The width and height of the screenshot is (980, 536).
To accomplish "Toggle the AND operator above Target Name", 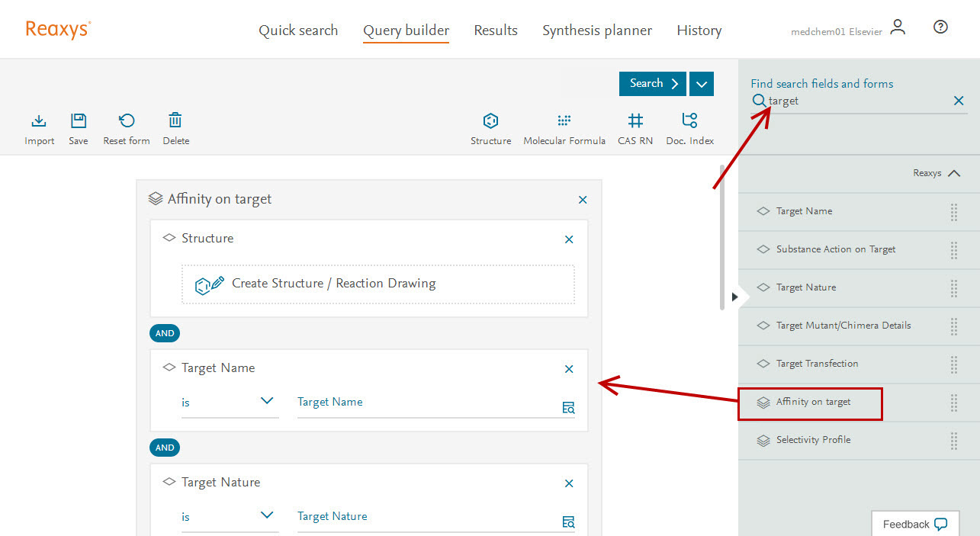I will click(x=165, y=333).
